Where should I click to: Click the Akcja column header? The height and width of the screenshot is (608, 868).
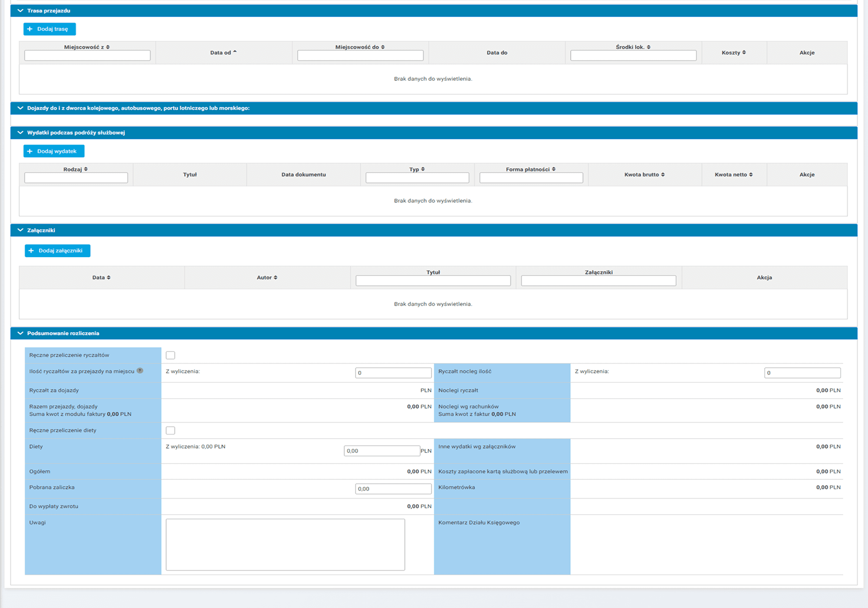764,278
